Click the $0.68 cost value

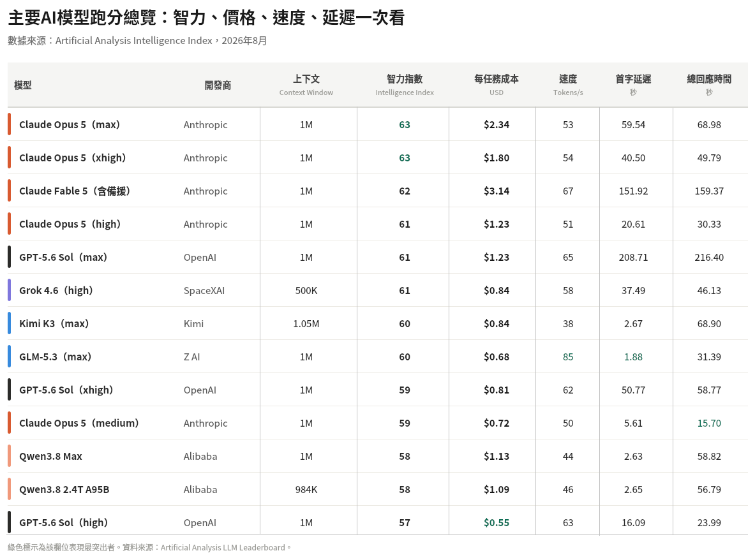point(497,357)
